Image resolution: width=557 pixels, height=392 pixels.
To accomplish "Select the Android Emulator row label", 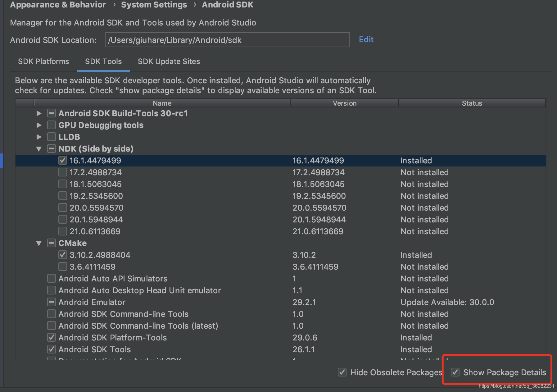I will [x=92, y=302].
